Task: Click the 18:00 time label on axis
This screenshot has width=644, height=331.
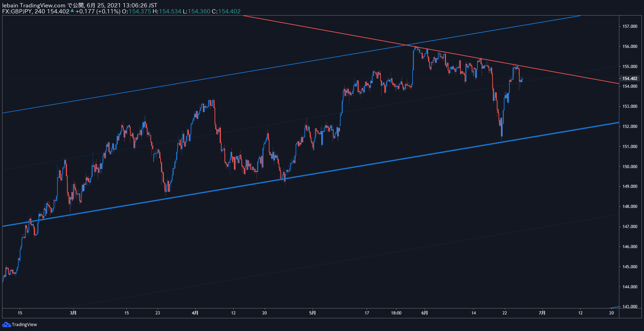Action: [x=396, y=313]
